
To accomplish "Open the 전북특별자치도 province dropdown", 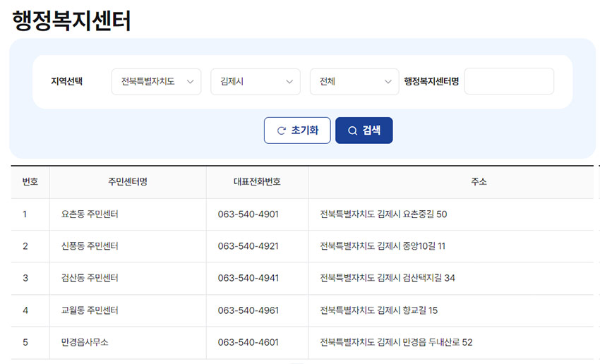I will pos(156,81).
